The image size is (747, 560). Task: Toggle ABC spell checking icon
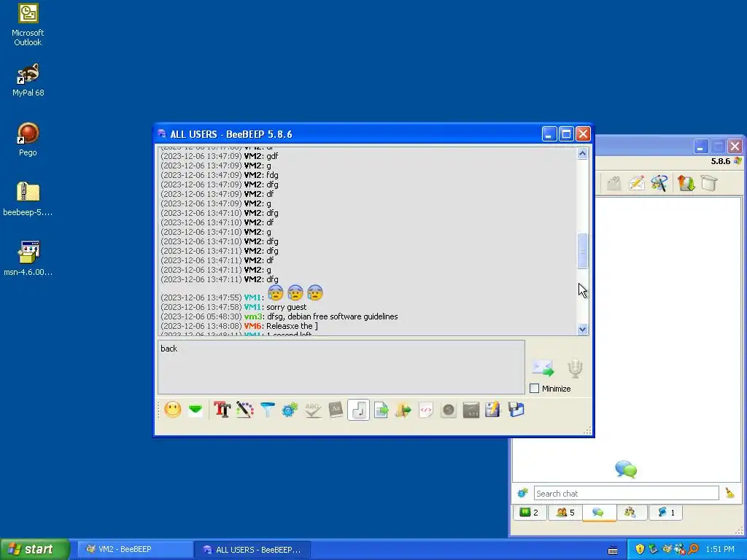click(312, 410)
